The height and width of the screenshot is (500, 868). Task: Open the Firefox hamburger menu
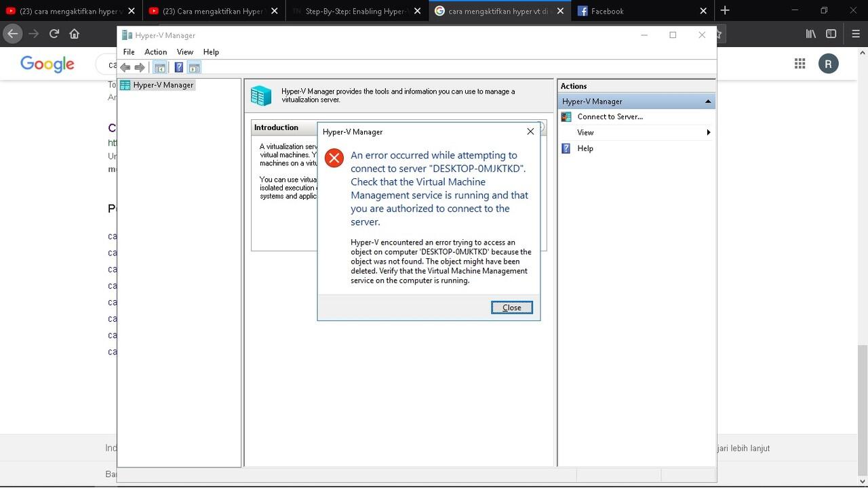[855, 33]
